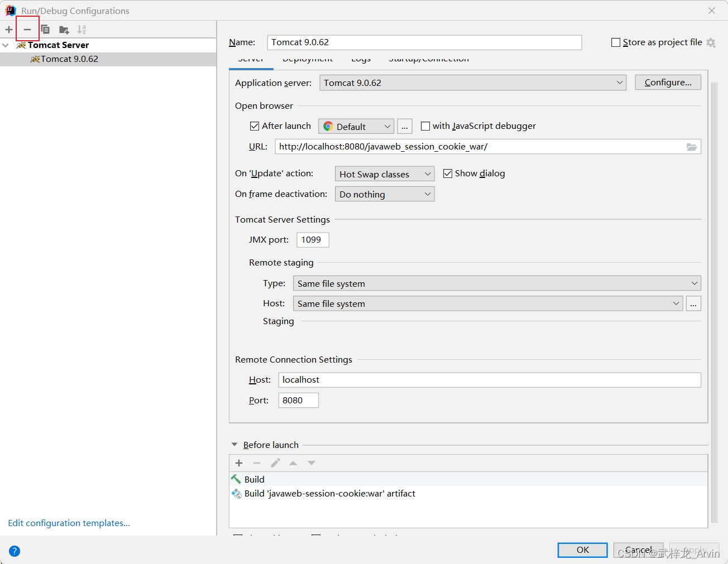Toggle After launch checkbox
728x564 pixels.
255,126
